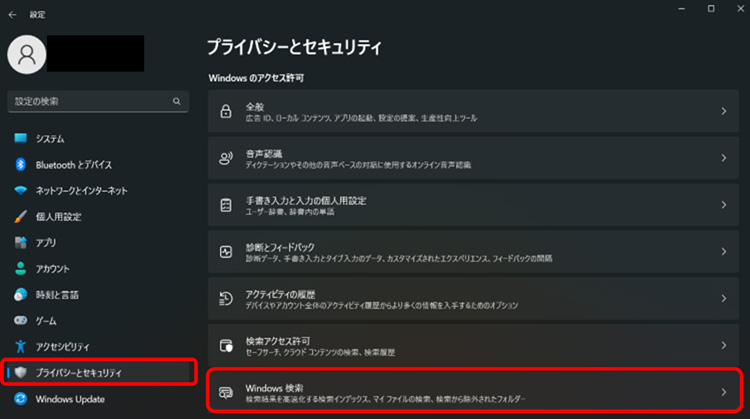Open the 診断とフィードバック row
The width and height of the screenshot is (750, 419).
click(x=474, y=252)
